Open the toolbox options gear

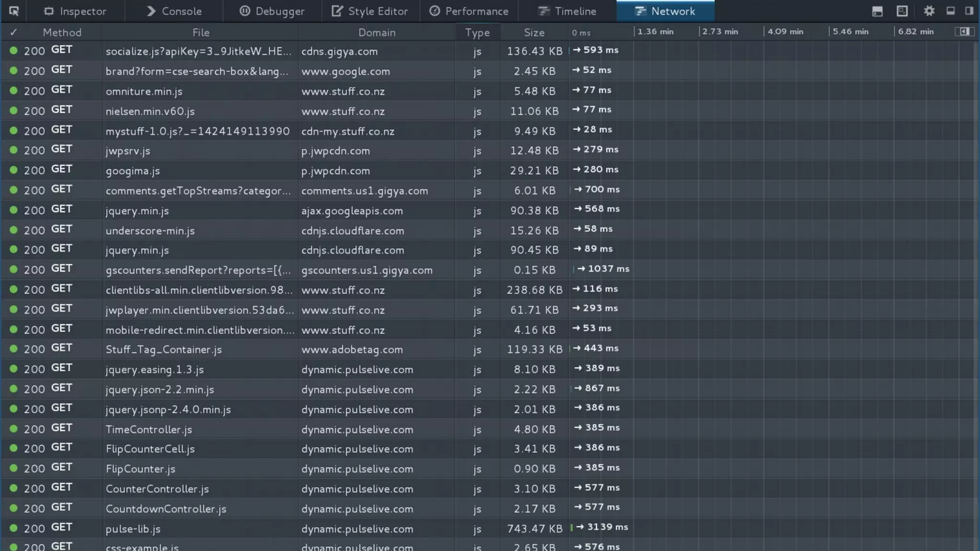pyautogui.click(x=929, y=11)
